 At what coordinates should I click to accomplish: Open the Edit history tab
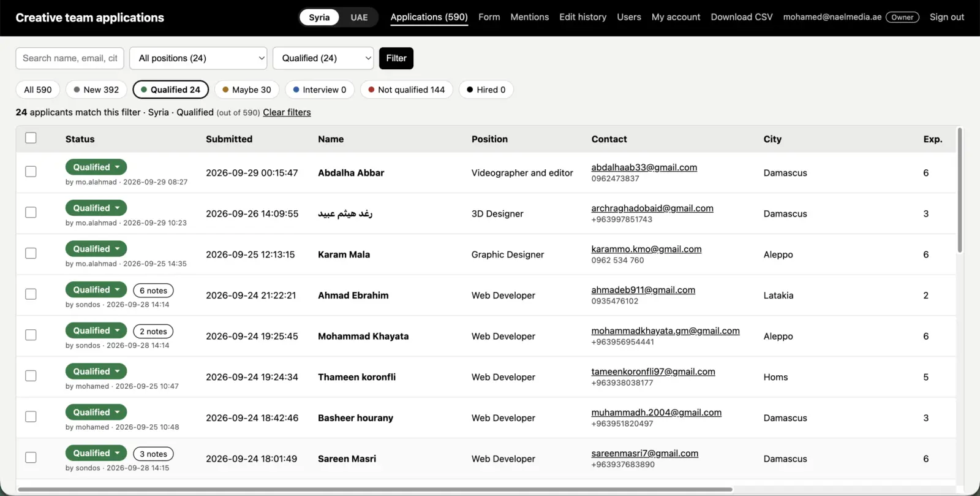[583, 17]
